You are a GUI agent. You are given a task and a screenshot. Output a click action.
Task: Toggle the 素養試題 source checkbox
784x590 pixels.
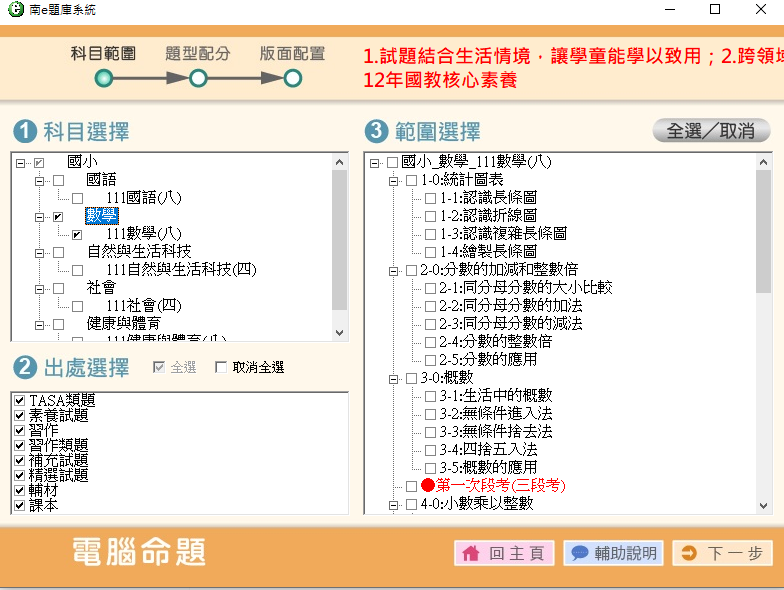pos(19,416)
